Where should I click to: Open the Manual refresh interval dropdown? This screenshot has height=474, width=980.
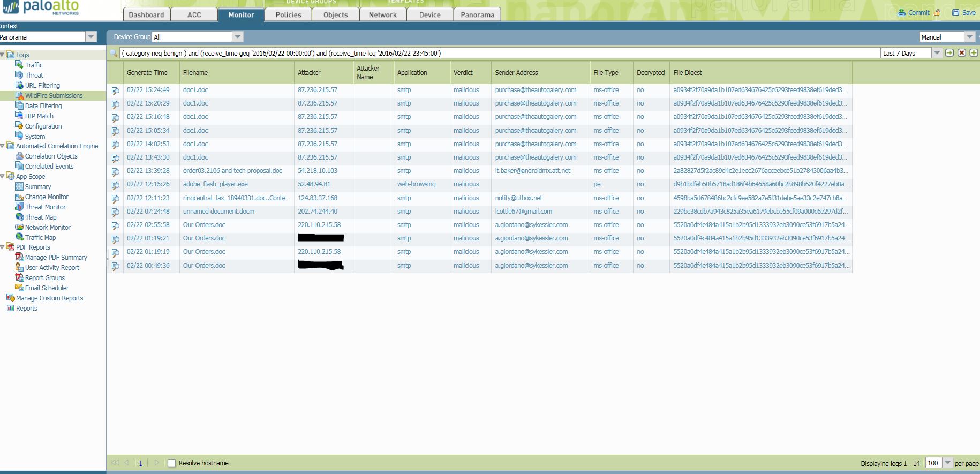969,36
